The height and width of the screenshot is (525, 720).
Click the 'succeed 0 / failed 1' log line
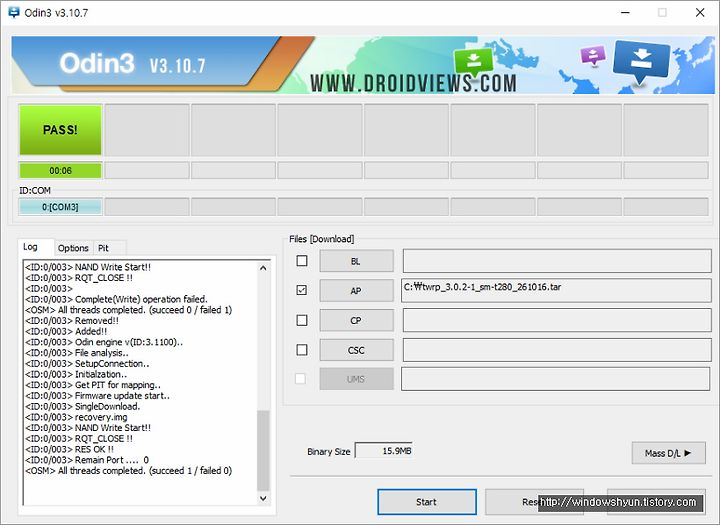pos(129,310)
